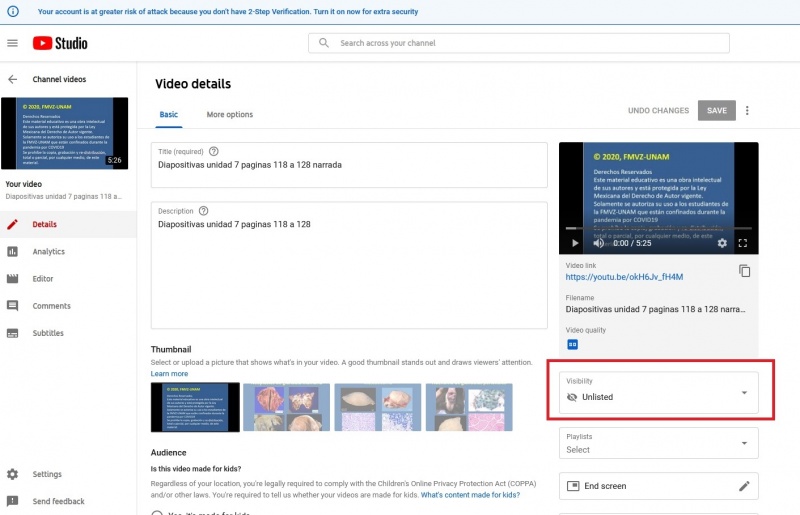Toggle fullscreen in the video preview
800x515 pixels.
point(743,243)
